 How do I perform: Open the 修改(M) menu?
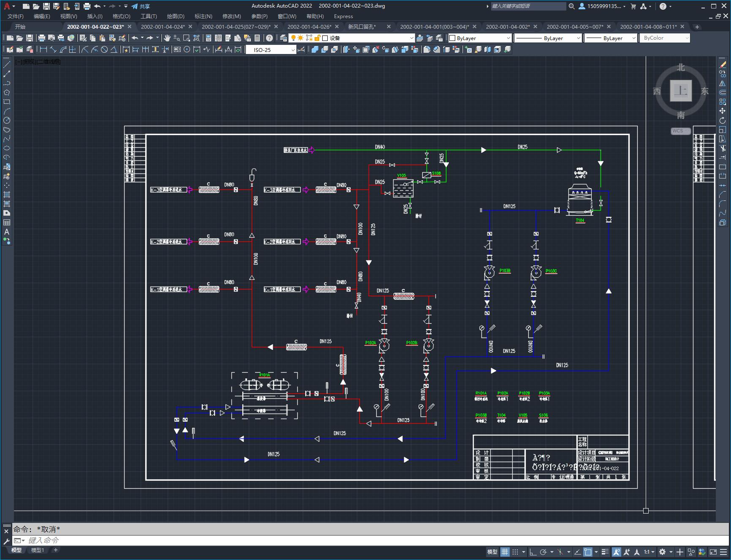point(232,16)
